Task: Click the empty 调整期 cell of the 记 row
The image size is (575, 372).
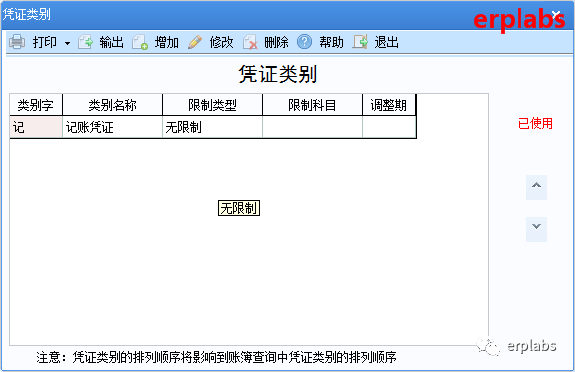Action: pos(389,127)
